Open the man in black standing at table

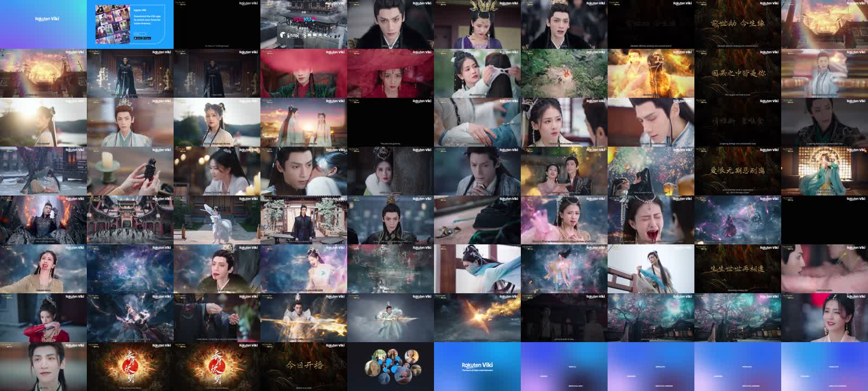click(x=304, y=220)
